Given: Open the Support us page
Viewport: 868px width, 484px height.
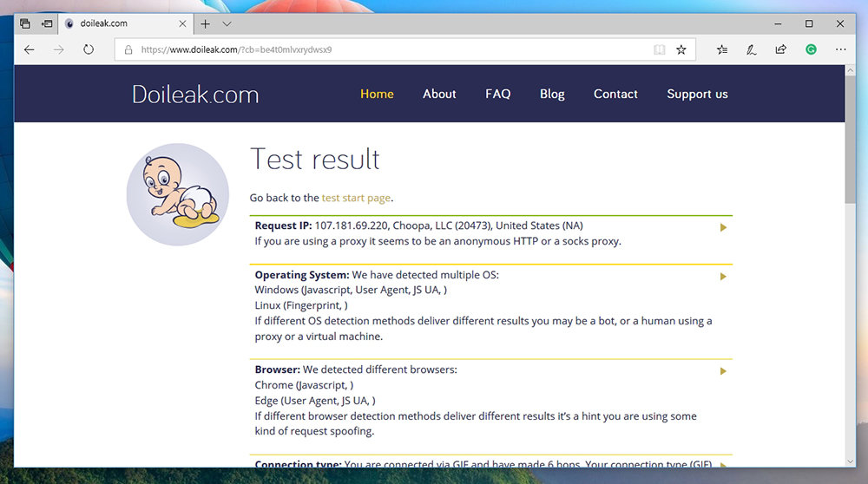Looking at the screenshot, I should click(x=697, y=94).
